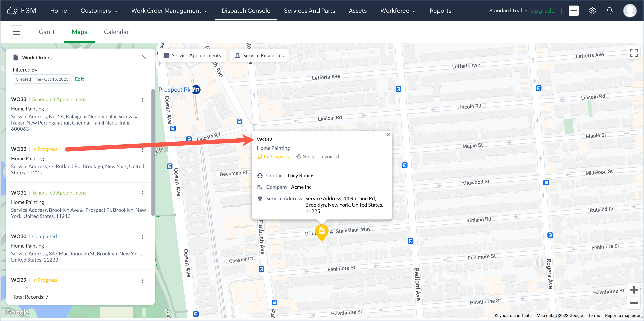
Task: Open WO33 three-dot options menu
Action: [142, 100]
